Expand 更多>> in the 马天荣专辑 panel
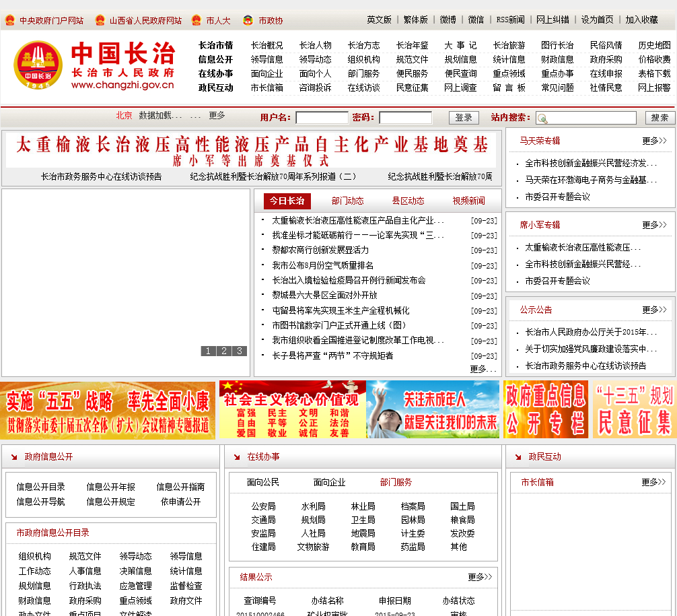Image resolution: width=677 pixels, height=616 pixels. click(x=655, y=141)
